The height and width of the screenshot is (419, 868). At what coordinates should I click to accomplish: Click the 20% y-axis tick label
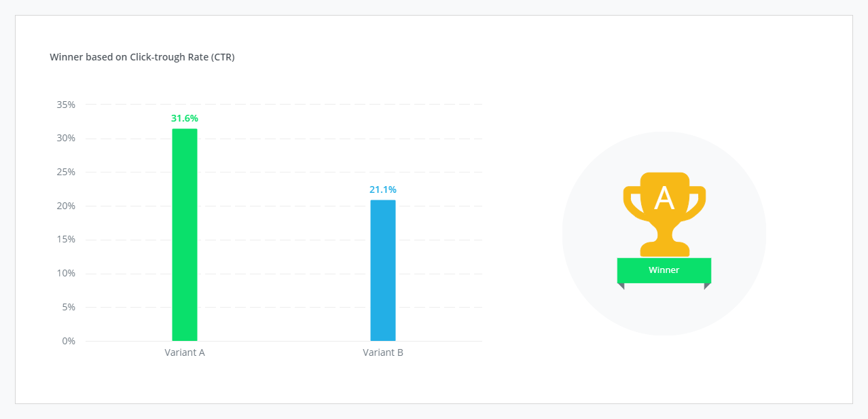66,206
